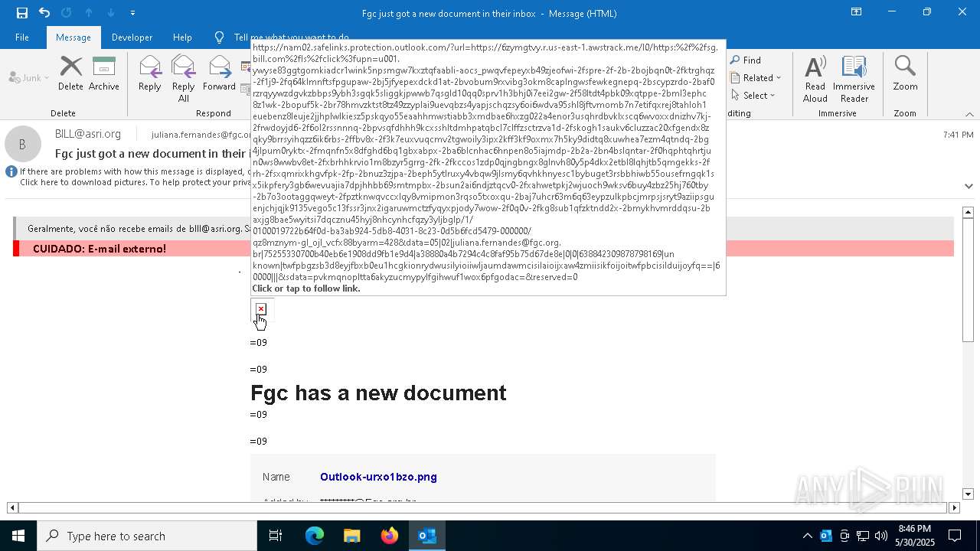This screenshot has height=551, width=980.
Task: Open the Select dropdown
Action: 753,95
